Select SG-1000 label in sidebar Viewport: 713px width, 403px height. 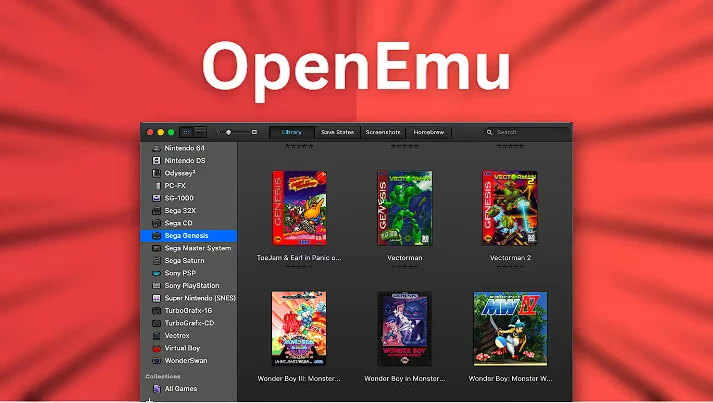(x=179, y=198)
